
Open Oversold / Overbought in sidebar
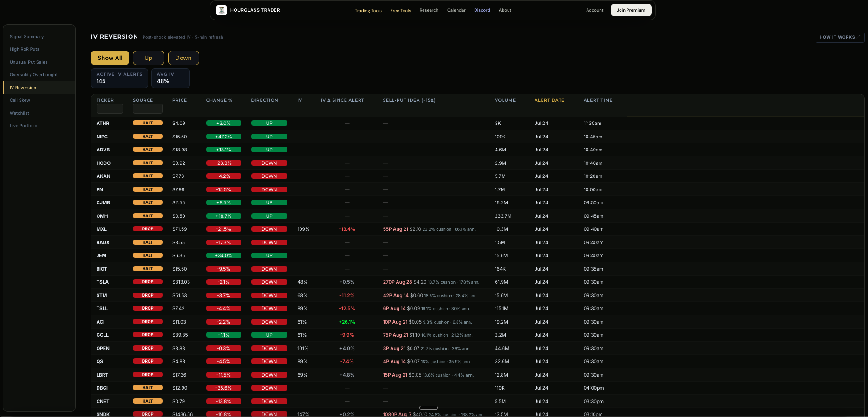[x=34, y=75]
